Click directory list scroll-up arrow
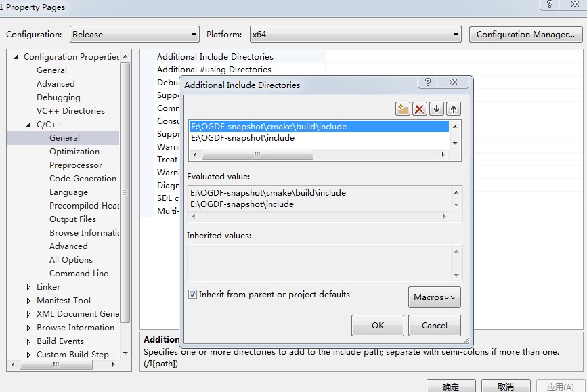Image resolution: width=587 pixels, height=392 pixels. pyautogui.click(x=455, y=127)
